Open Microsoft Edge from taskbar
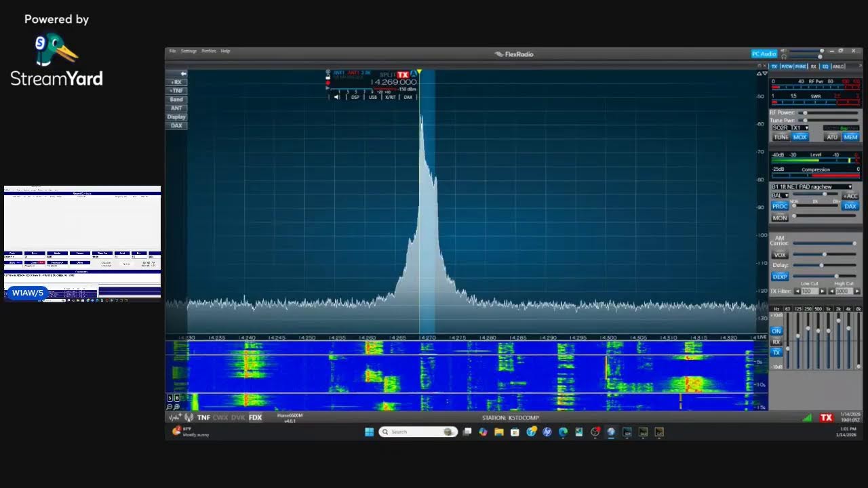 pyautogui.click(x=563, y=432)
